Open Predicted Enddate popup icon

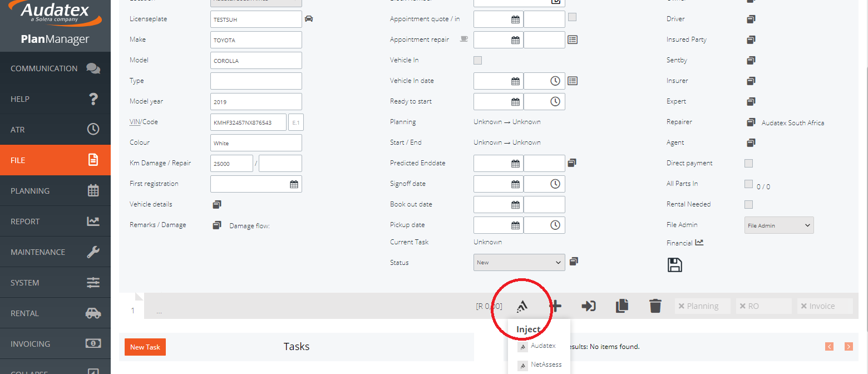point(572,163)
